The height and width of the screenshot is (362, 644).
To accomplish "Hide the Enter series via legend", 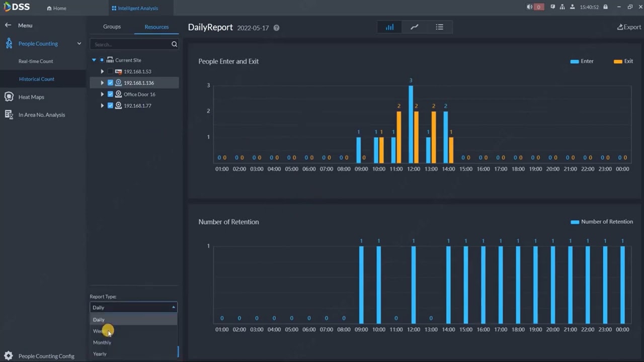I will (x=582, y=61).
